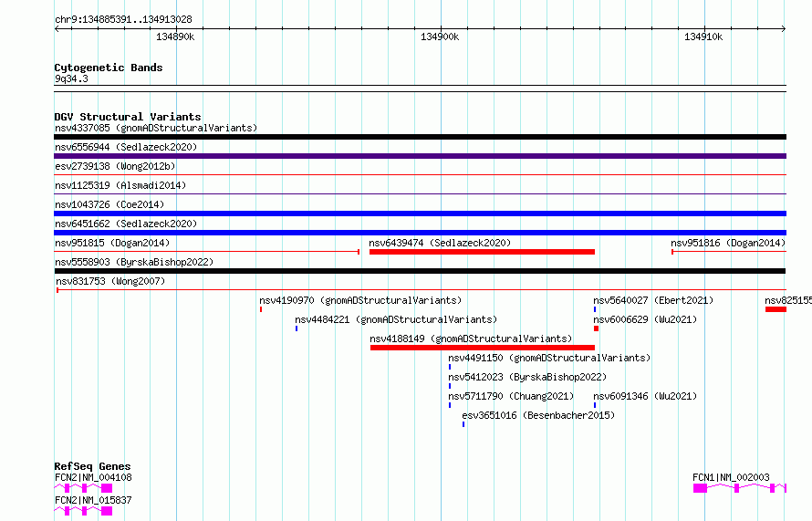Screen dimensions: 812x521
Task: Click the nsv825155 red bar at right edge
Action: pos(776,309)
